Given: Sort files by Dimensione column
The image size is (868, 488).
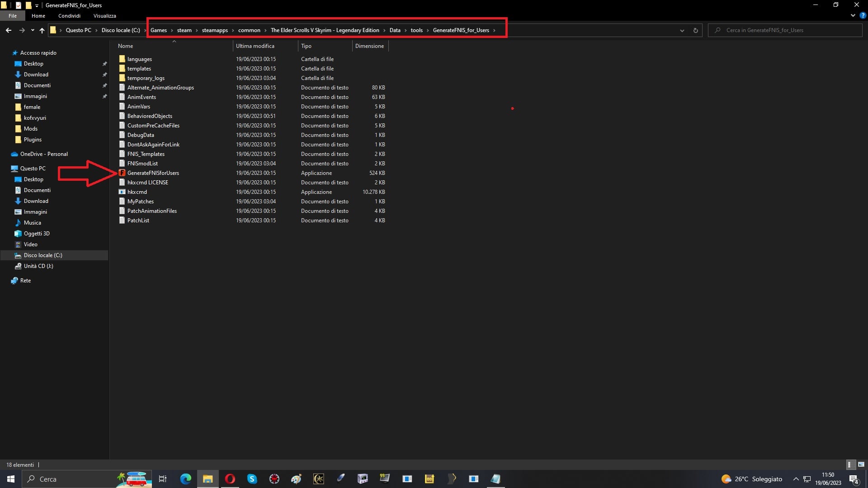Looking at the screenshot, I should 369,46.
